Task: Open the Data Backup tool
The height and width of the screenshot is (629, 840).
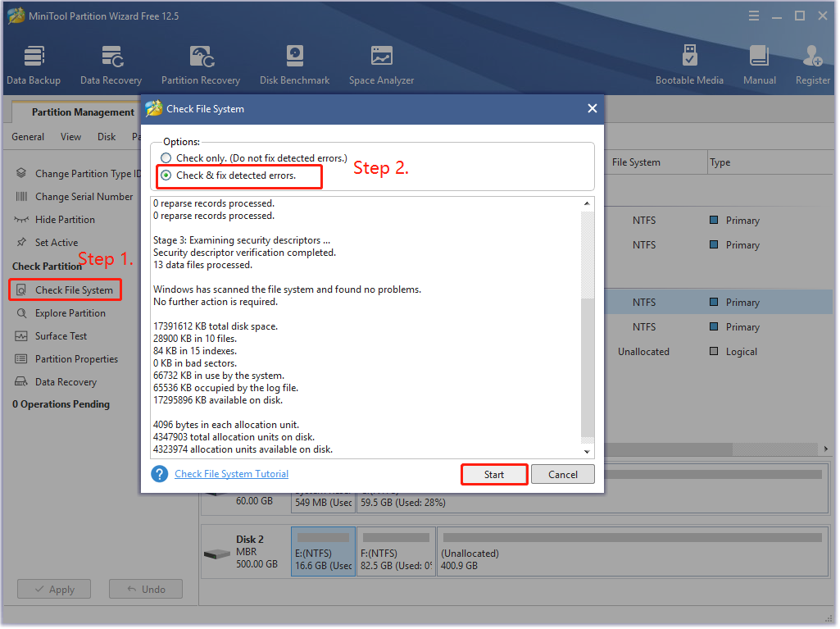Action: tap(34, 65)
